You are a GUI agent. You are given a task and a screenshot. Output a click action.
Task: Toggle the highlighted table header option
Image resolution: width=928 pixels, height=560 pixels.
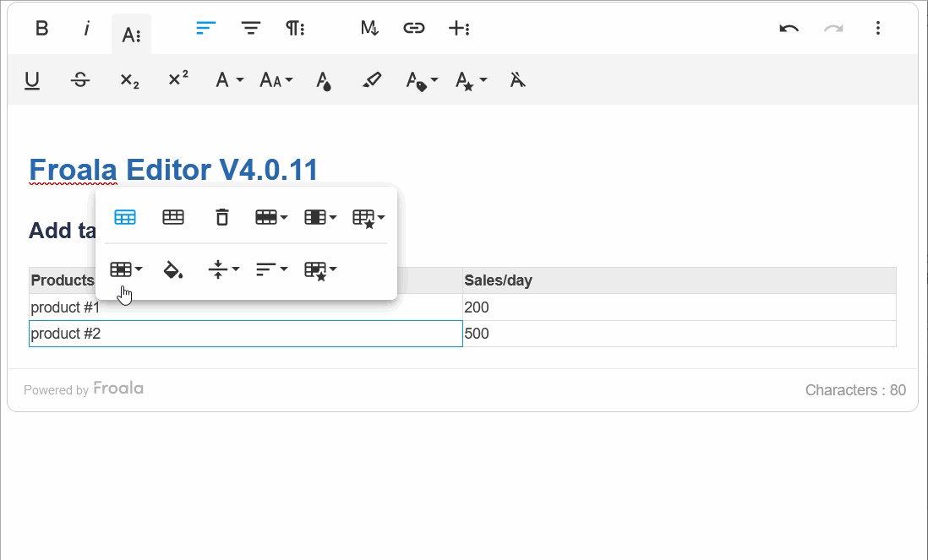(124, 216)
